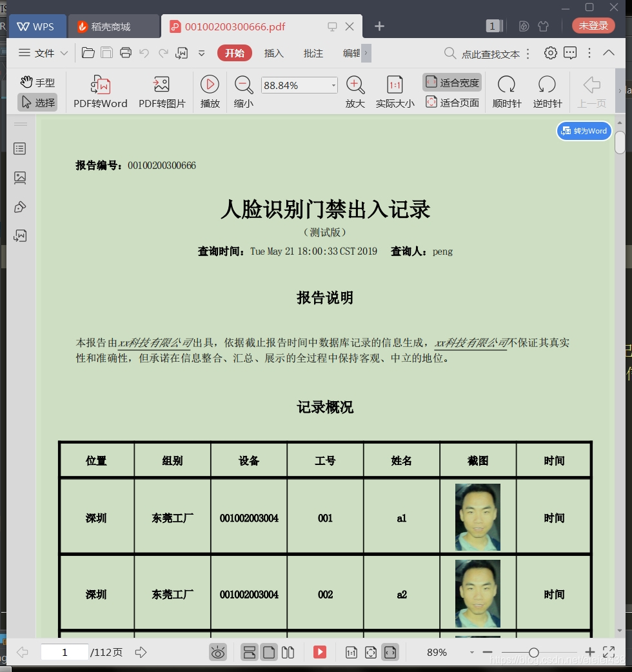Viewport: 632px width, 672px height.
Task: Expand the arrow next to 文件
Action: pyautogui.click(x=64, y=53)
